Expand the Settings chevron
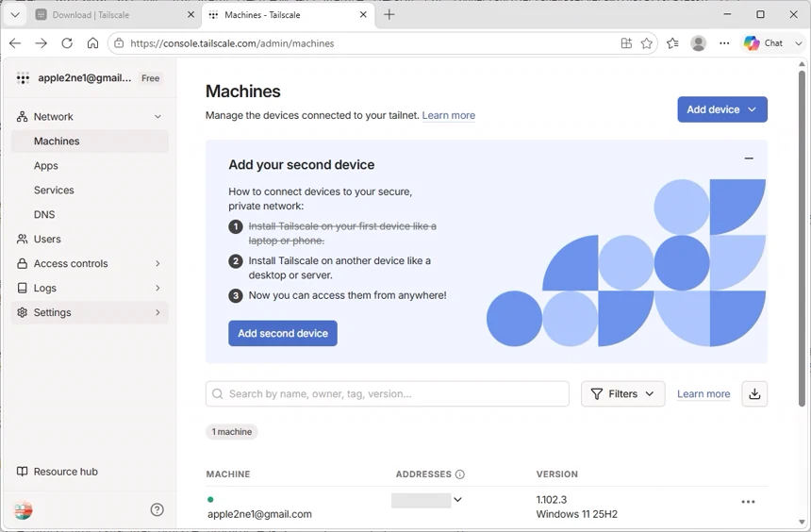Image resolution: width=811 pixels, height=532 pixels. click(157, 312)
